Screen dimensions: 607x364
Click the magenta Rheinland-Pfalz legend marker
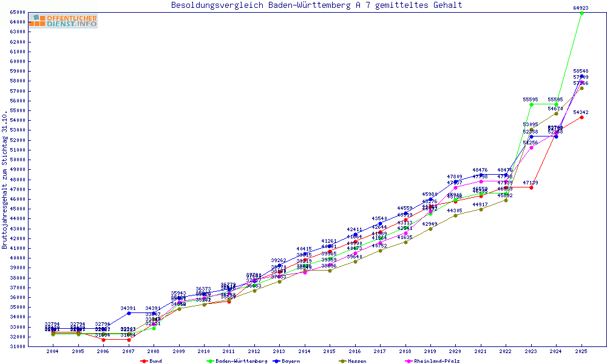pyautogui.click(x=409, y=361)
